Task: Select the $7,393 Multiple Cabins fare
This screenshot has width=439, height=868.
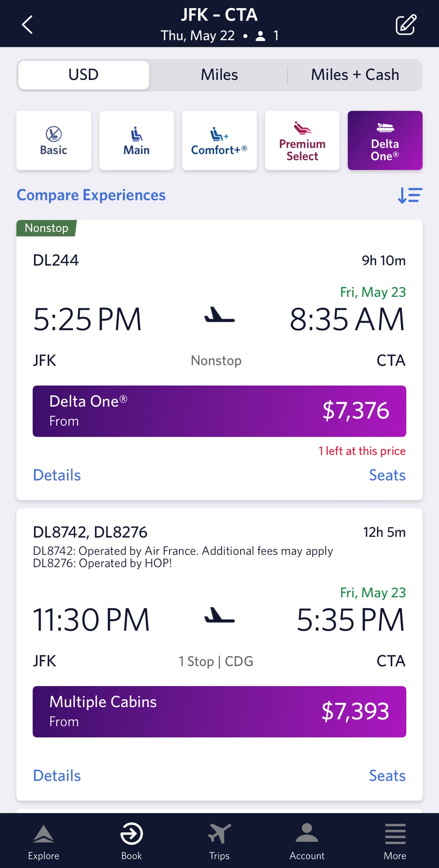Action: pos(219,711)
